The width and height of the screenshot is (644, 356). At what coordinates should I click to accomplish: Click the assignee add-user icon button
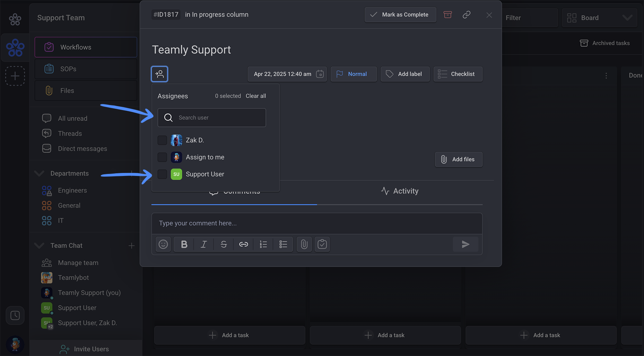(160, 74)
